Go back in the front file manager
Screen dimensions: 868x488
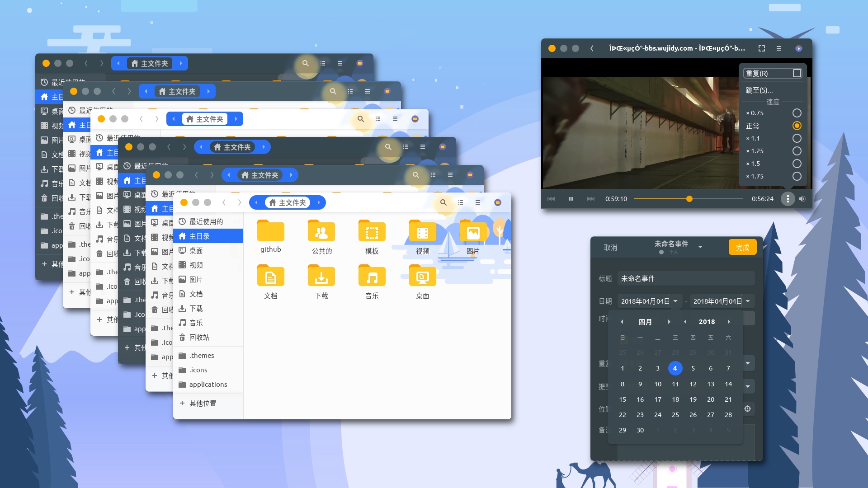[224, 202]
